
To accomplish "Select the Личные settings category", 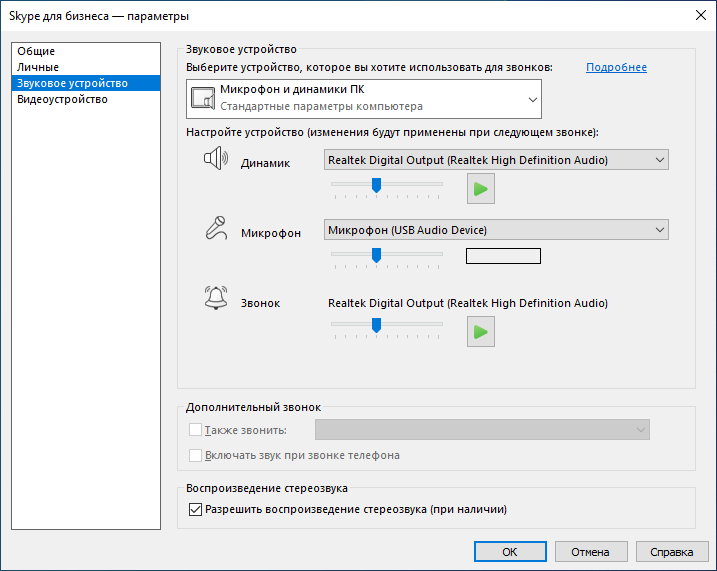I will pos(86,67).
